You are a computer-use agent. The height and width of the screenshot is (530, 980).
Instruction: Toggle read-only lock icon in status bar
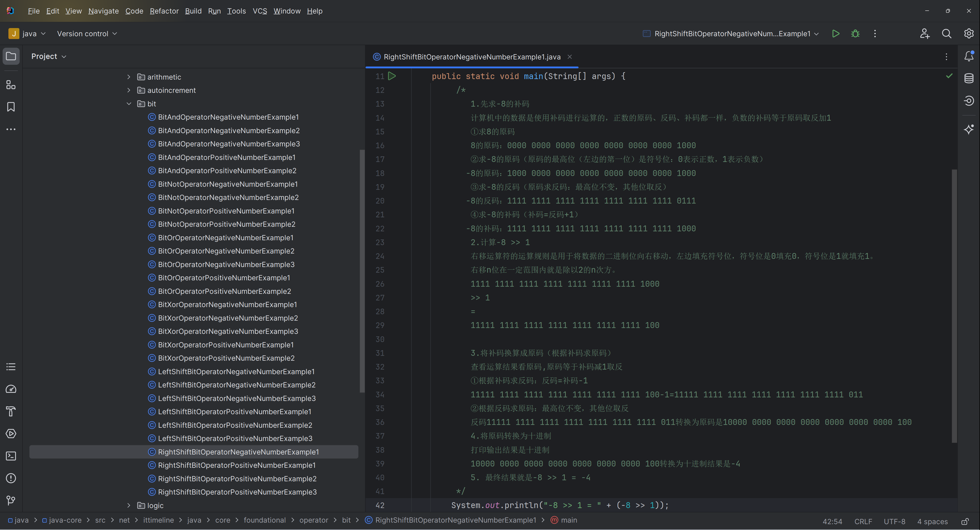click(965, 521)
